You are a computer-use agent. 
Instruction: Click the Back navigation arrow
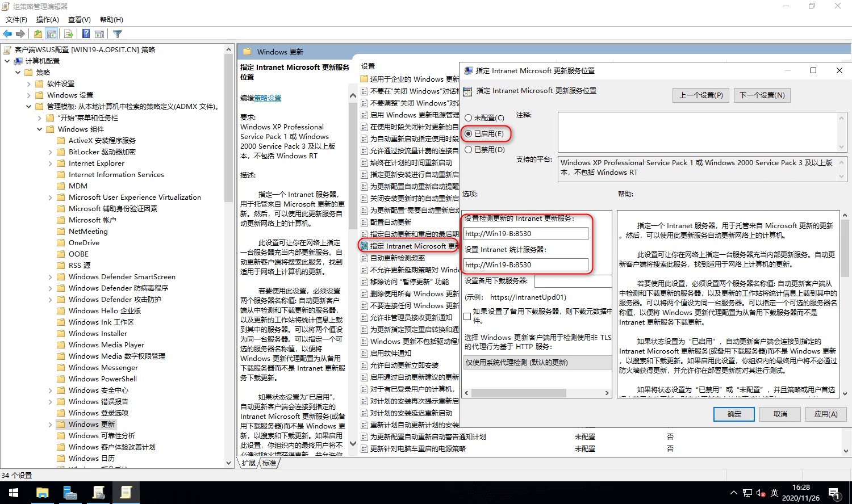point(7,33)
